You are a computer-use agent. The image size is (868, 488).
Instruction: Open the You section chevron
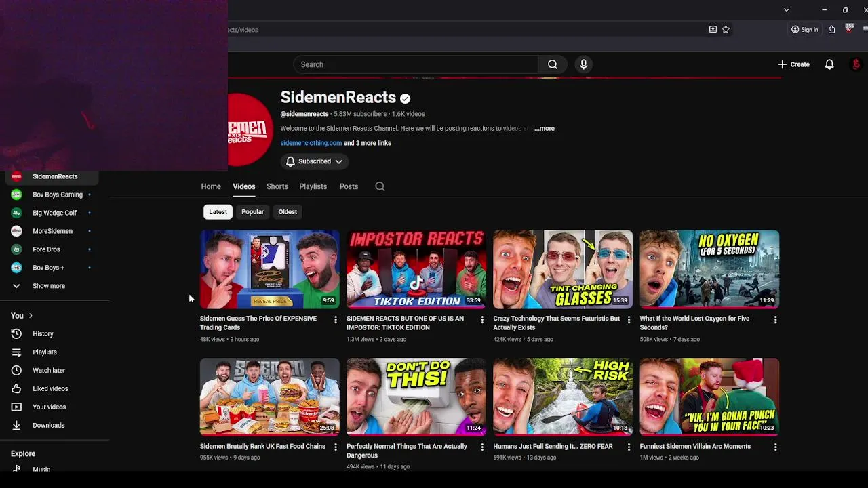(x=30, y=315)
